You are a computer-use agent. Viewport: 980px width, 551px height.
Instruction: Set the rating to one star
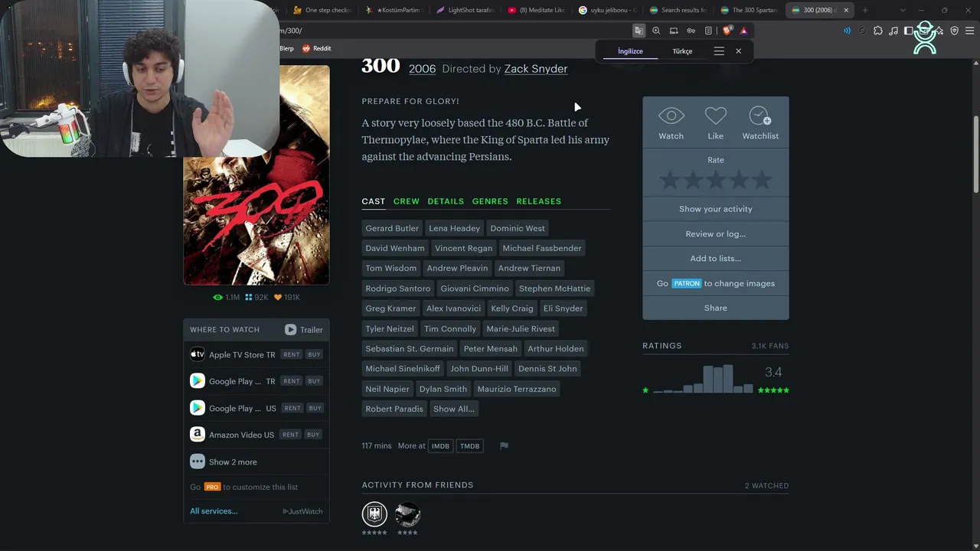click(670, 180)
